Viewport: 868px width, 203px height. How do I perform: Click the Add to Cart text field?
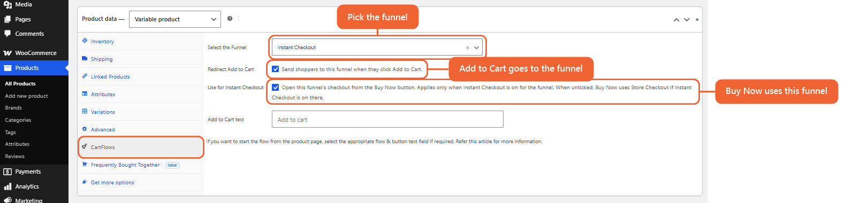(x=387, y=119)
